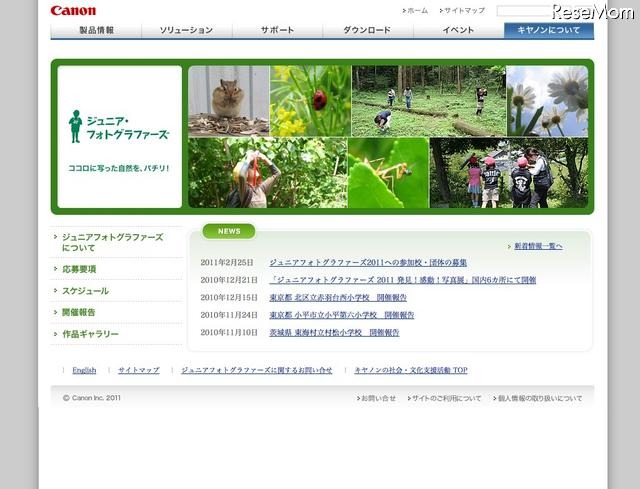Open 作品ギャラリー sidebar item
The width and height of the screenshot is (640, 489).
coord(90,334)
